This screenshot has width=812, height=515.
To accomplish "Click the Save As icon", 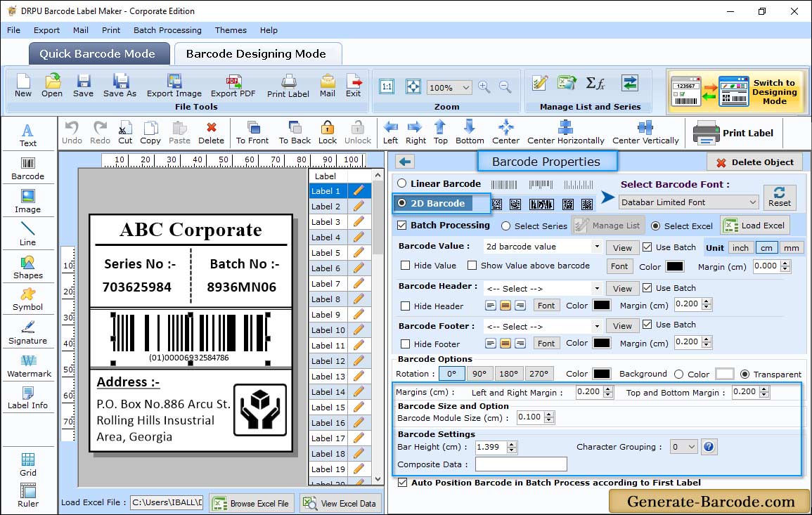I will click(120, 85).
